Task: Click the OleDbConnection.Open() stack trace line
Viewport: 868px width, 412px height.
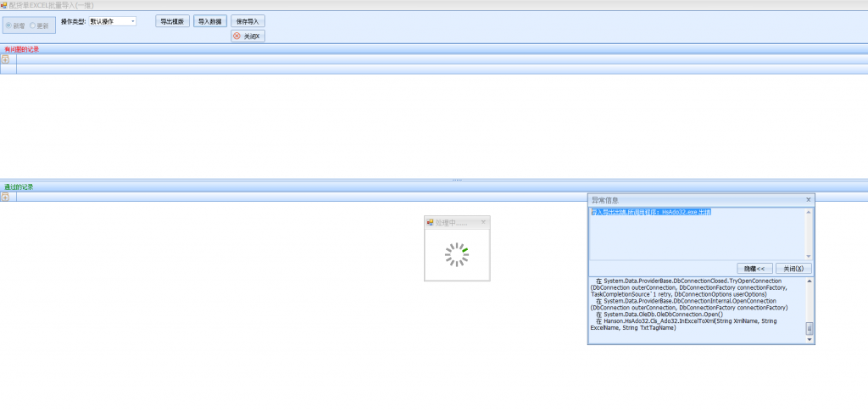Action: 659,315
